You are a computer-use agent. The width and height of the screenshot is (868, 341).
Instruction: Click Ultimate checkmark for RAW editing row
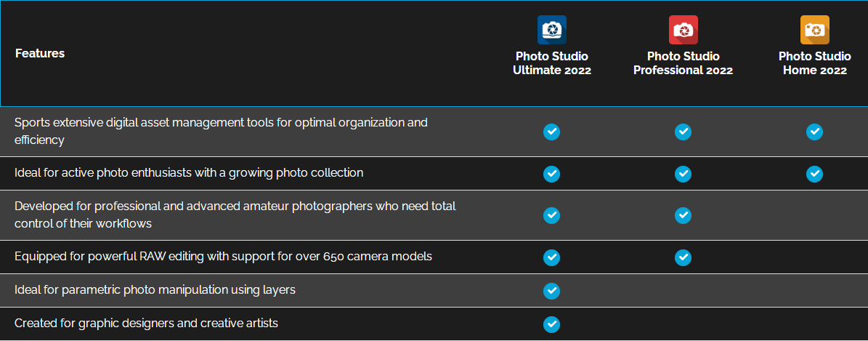[x=551, y=258]
